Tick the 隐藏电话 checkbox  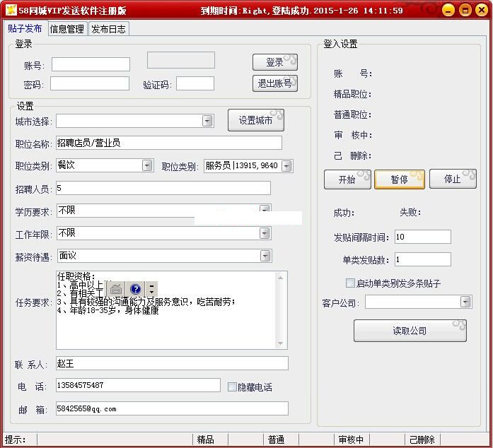[x=232, y=387]
